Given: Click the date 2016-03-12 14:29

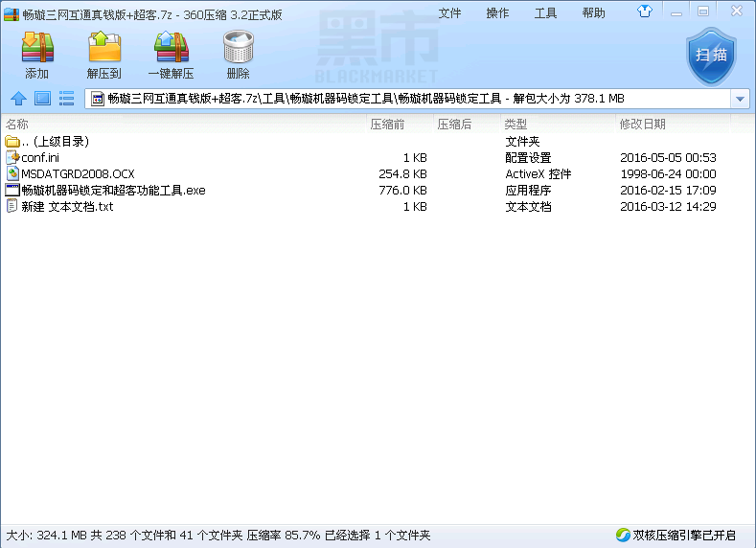Looking at the screenshot, I should (x=668, y=207).
